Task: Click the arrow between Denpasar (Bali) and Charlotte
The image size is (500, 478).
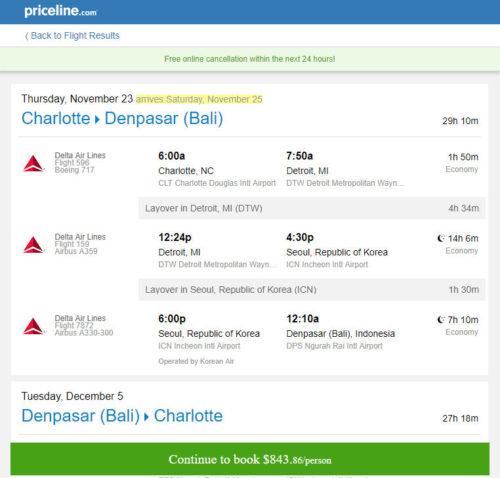Action: tap(146, 417)
